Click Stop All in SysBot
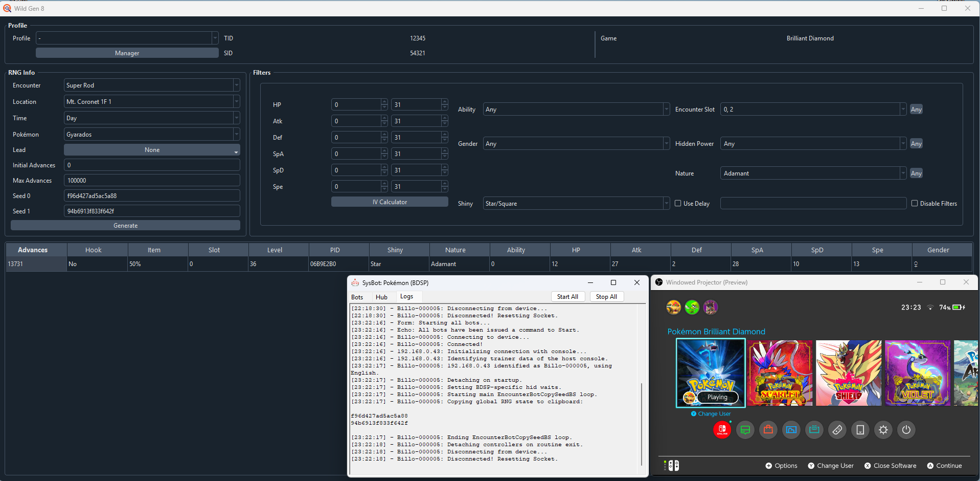The image size is (980, 481). click(606, 296)
